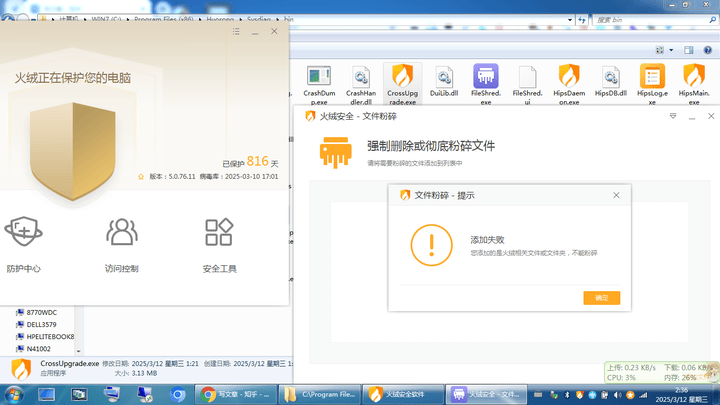Click the 版本：5.0.76.11 version text
720x405 pixels.
click(172, 176)
